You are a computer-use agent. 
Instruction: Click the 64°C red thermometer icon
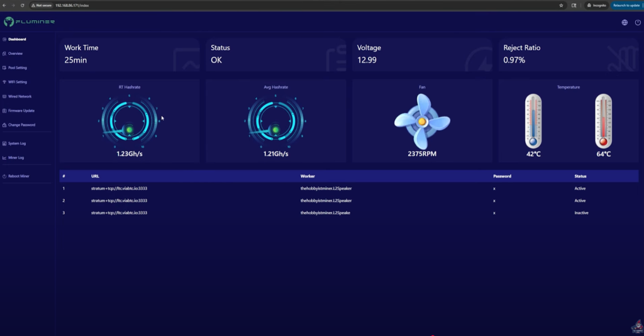coord(603,121)
